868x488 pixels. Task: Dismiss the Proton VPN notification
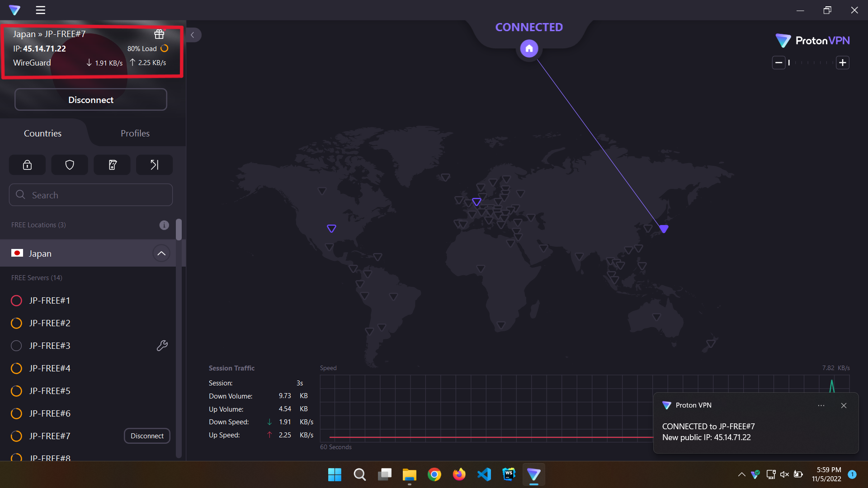coord(844,405)
